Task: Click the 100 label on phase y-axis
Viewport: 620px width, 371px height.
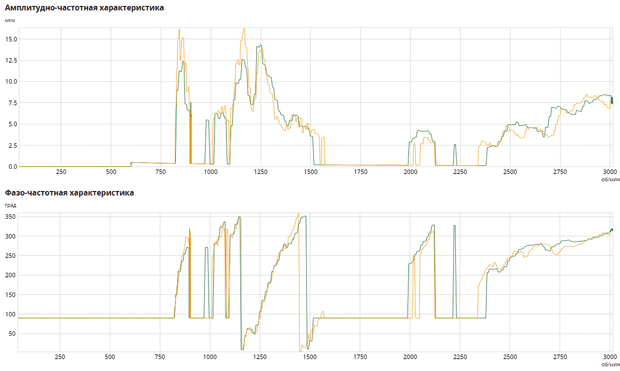Action: 10,314
